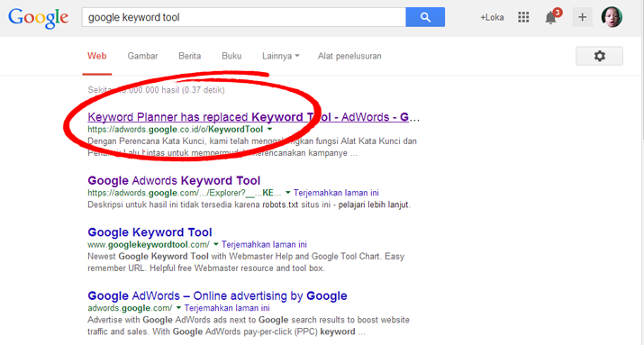This screenshot has height=345, width=644.
Task: Click the adwords.google.com/ green URL text
Action: click(x=130, y=308)
